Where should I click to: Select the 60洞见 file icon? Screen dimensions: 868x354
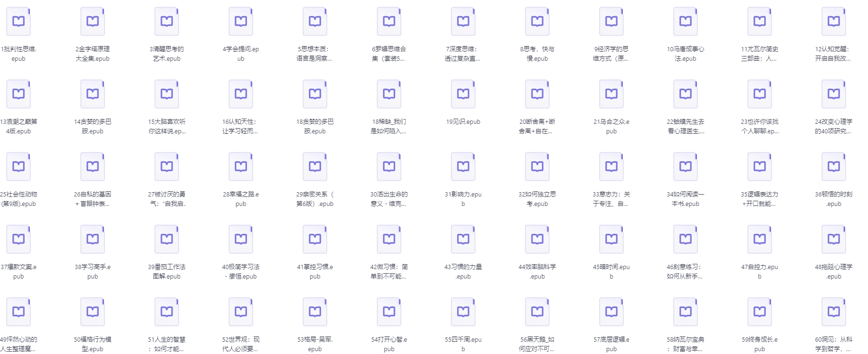pyautogui.click(x=834, y=312)
